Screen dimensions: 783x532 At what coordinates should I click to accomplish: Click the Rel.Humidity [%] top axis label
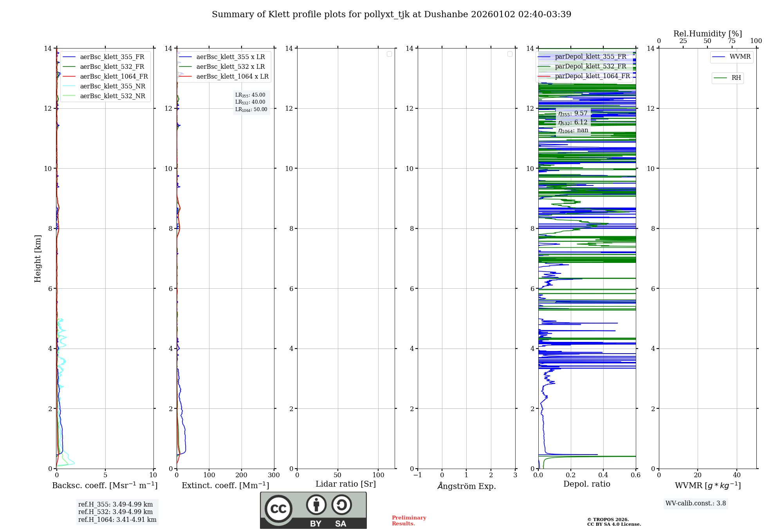[x=707, y=34]
